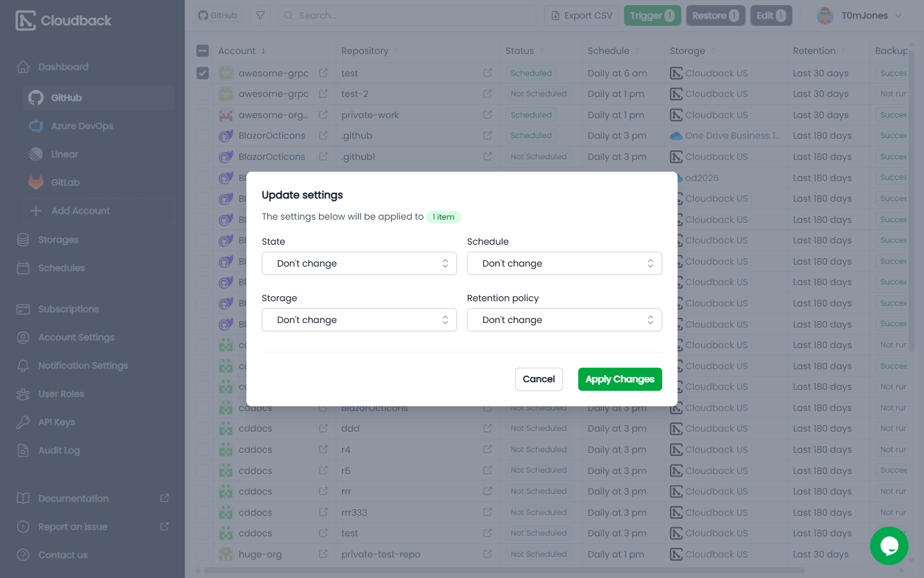Open external link icon next to Documentation
This screenshot has height=578, width=924.
164,498
